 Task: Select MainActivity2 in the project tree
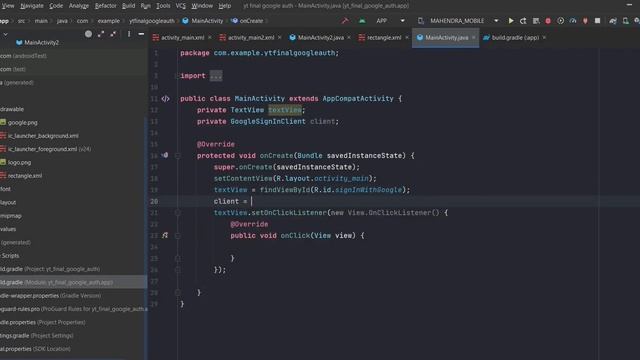pyautogui.click(x=37, y=42)
